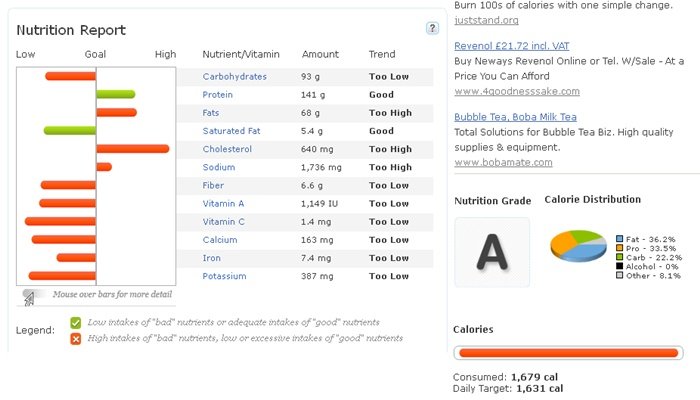700x400 pixels.
Task: Click the mouse-over hint pointer icon
Action: (29, 296)
